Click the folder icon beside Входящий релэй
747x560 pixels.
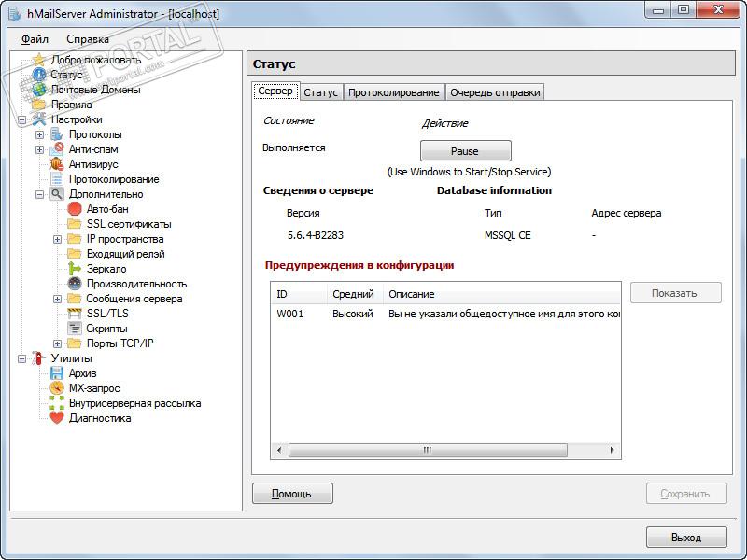click(x=75, y=254)
